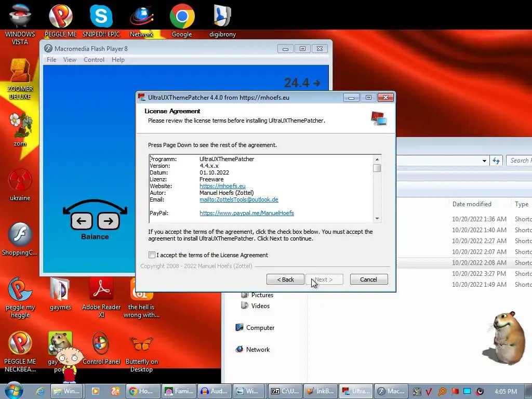Click license text scrollbar up arrow
532x399 pixels.
(377, 159)
